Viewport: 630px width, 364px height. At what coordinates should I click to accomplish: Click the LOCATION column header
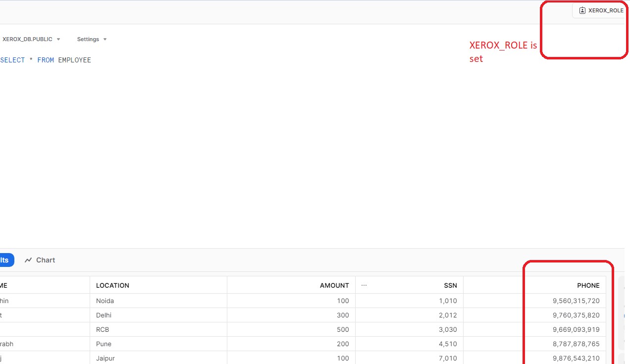112,285
